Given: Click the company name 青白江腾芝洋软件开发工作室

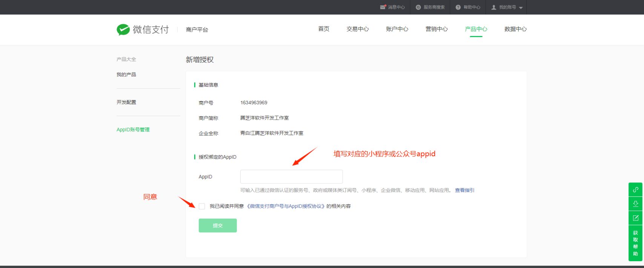Looking at the screenshot, I should (272, 133).
